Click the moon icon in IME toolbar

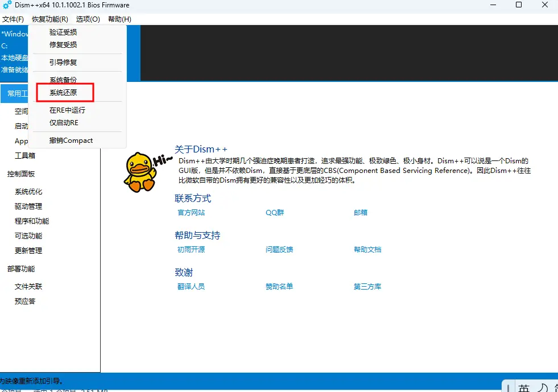[543, 388]
